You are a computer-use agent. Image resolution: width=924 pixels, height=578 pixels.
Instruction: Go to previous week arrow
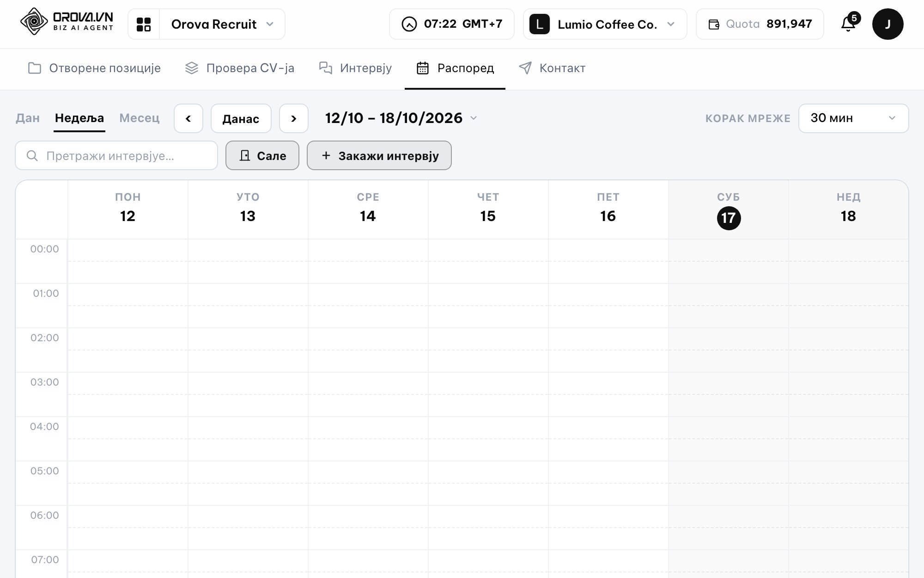tap(188, 118)
